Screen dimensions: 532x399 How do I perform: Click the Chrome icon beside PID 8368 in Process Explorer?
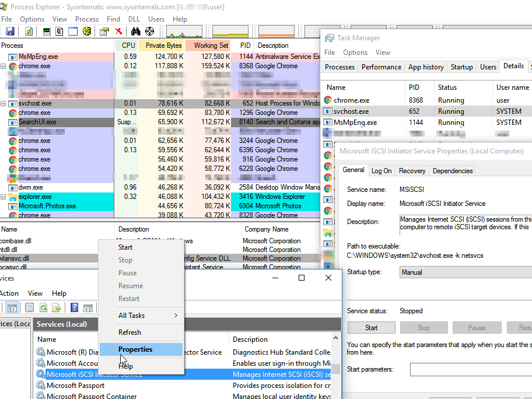13,66
